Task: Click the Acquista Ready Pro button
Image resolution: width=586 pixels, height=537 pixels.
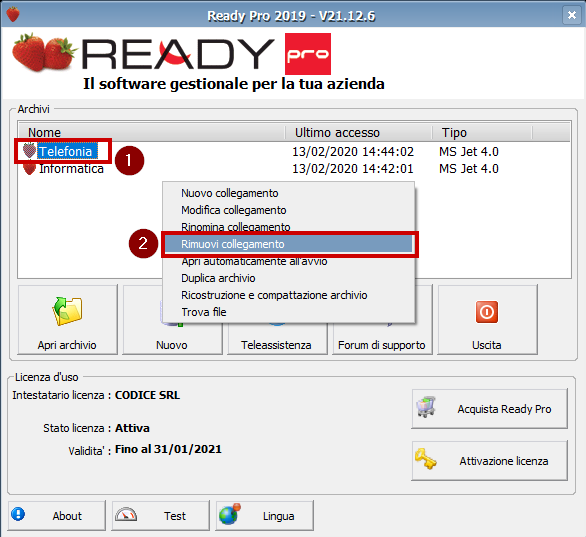Action: pos(490,409)
